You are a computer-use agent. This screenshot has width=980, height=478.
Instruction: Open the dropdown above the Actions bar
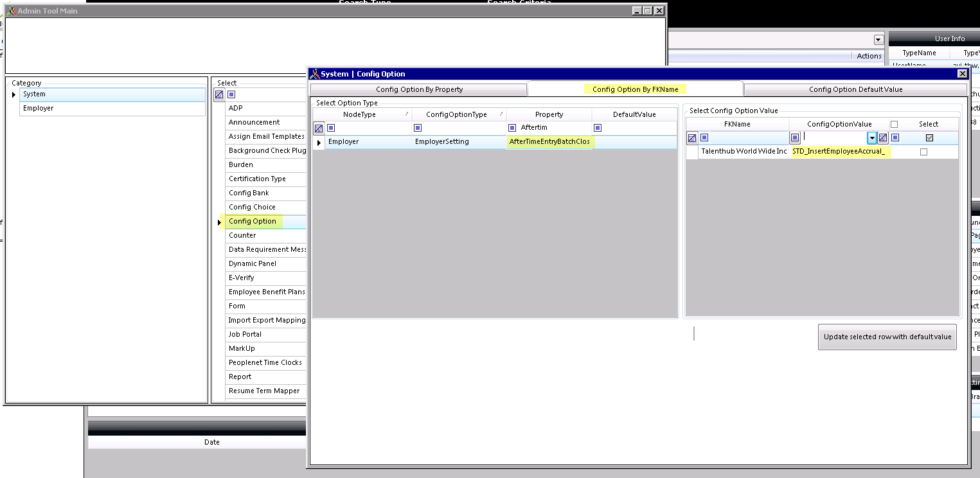(878, 39)
